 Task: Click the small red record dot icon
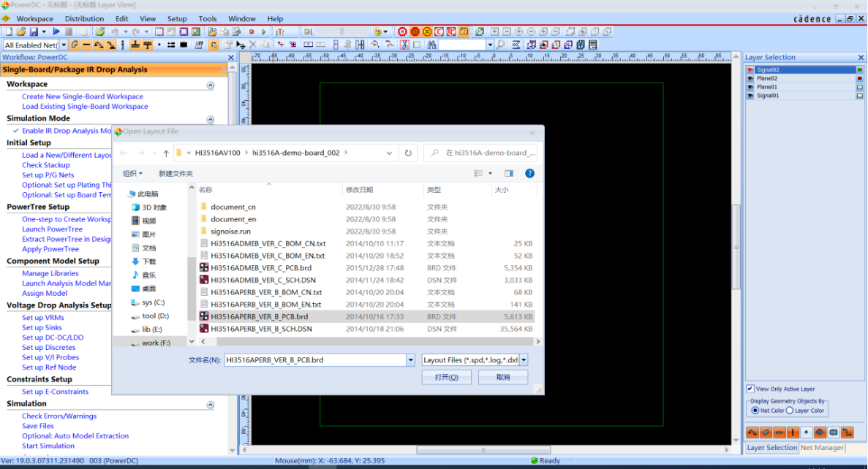point(252,31)
